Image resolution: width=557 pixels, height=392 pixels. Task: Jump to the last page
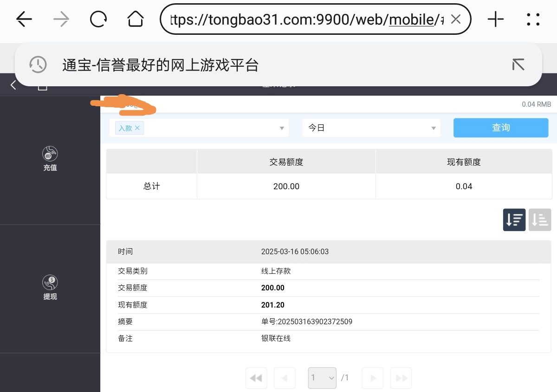pos(401,378)
